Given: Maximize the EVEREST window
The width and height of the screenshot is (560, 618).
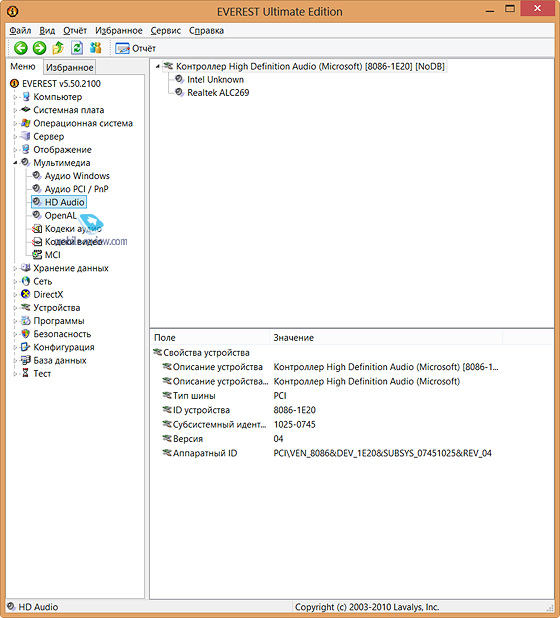Looking at the screenshot, I should (x=510, y=9).
